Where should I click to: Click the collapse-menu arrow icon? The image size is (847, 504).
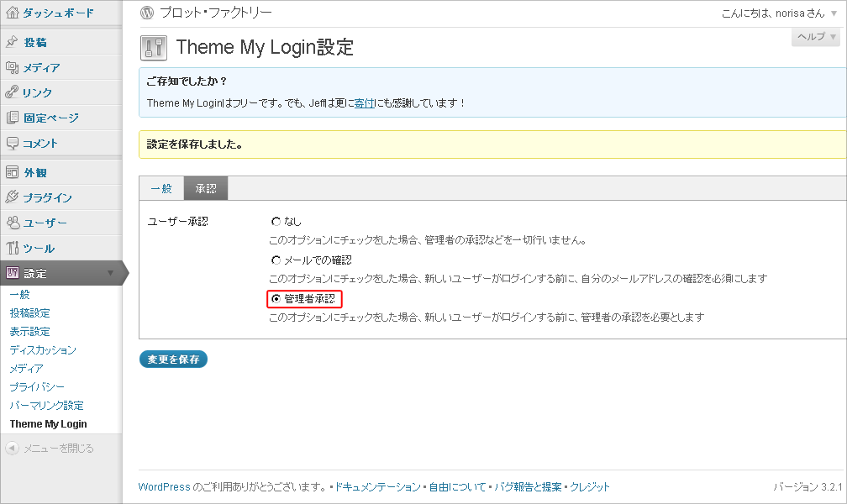tap(12, 449)
